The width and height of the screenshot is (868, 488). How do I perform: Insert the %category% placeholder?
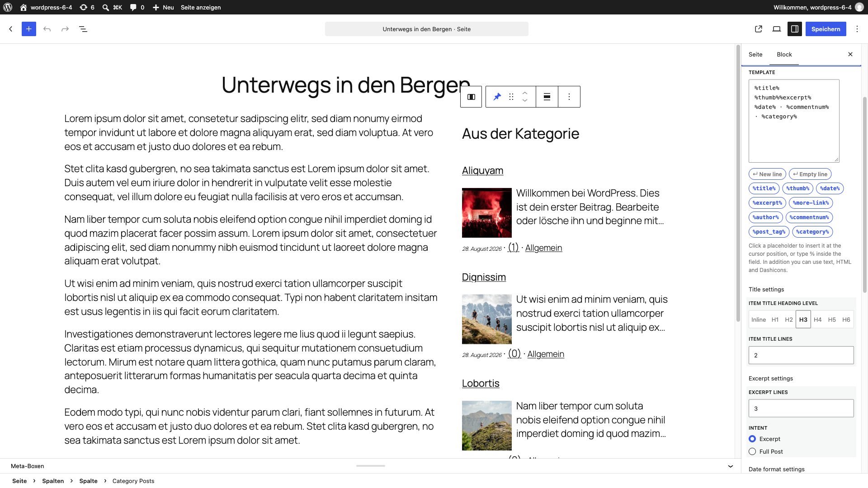tap(812, 232)
